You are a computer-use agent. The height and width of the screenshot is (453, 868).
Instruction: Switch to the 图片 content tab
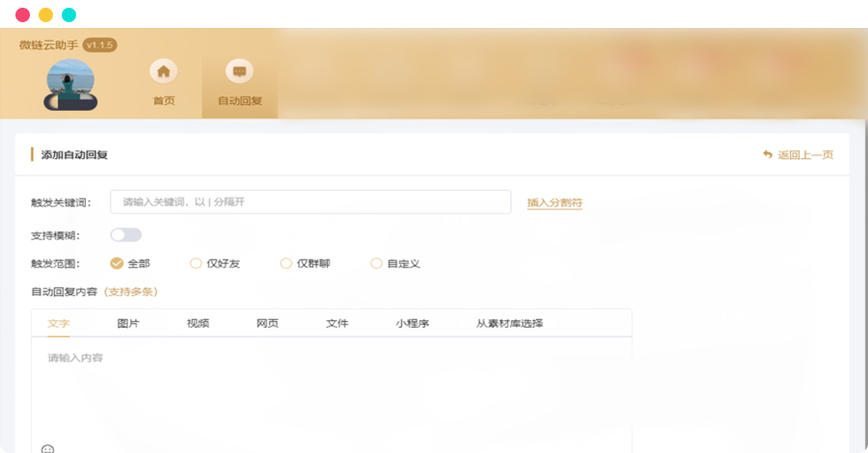pos(128,323)
